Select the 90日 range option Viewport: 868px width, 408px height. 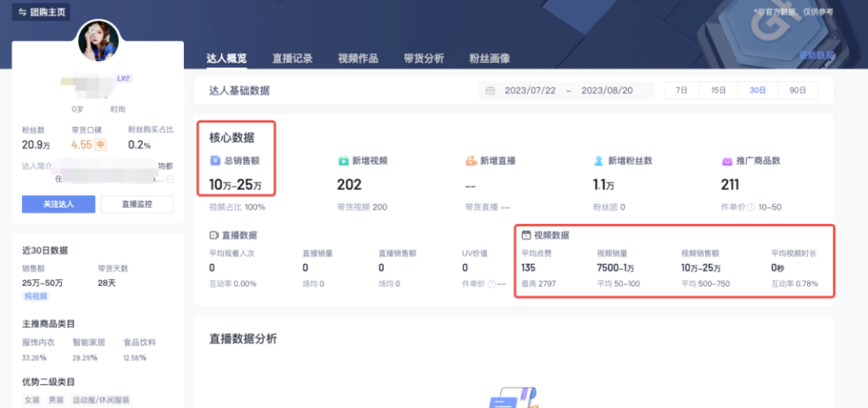(798, 90)
